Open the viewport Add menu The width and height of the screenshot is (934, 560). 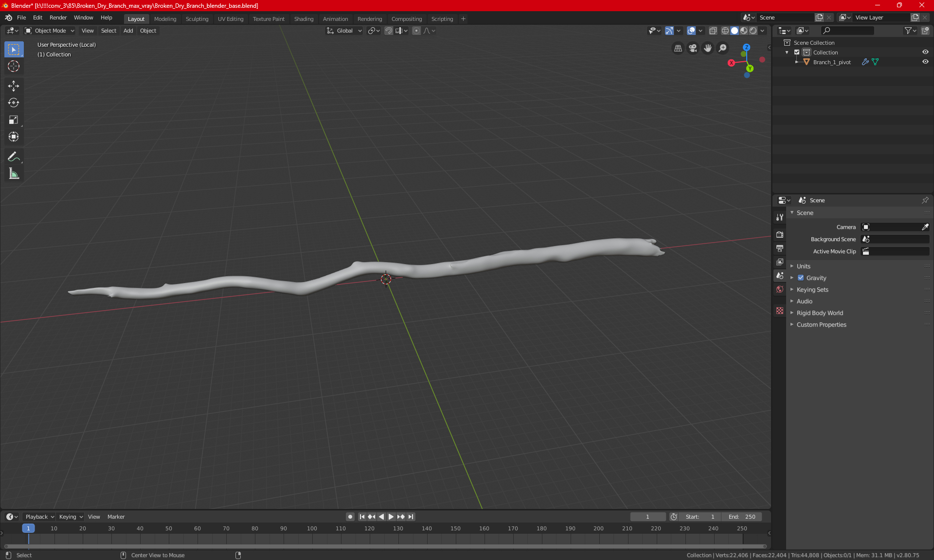[x=128, y=31]
